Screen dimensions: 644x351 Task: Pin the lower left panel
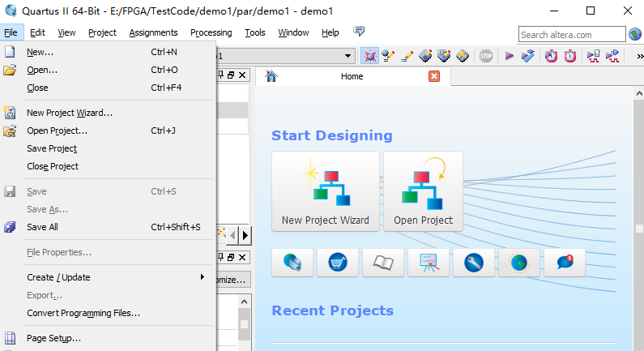tap(221, 257)
